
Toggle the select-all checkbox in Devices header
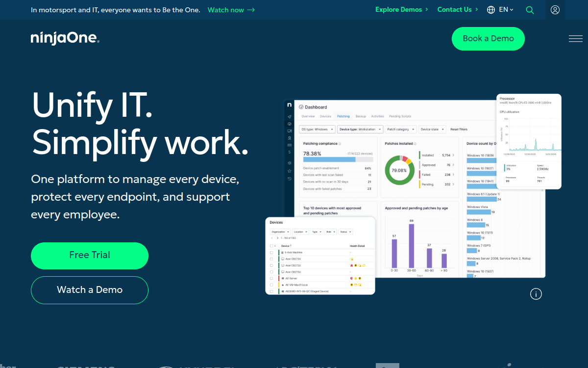point(271,246)
